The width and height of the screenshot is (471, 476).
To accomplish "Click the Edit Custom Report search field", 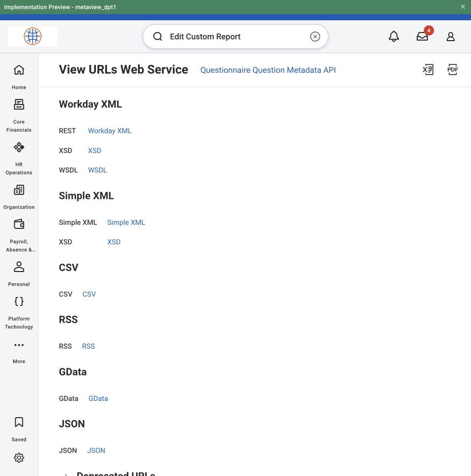I will point(236,37).
